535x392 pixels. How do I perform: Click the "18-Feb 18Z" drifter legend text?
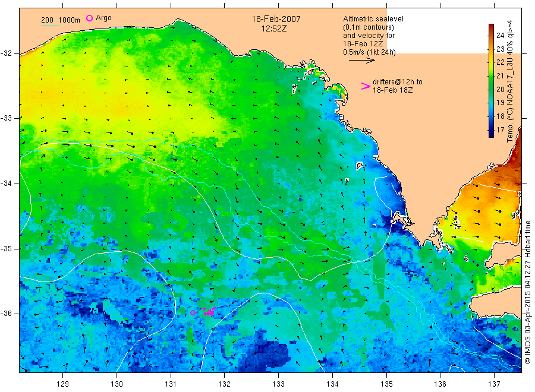(393, 90)
